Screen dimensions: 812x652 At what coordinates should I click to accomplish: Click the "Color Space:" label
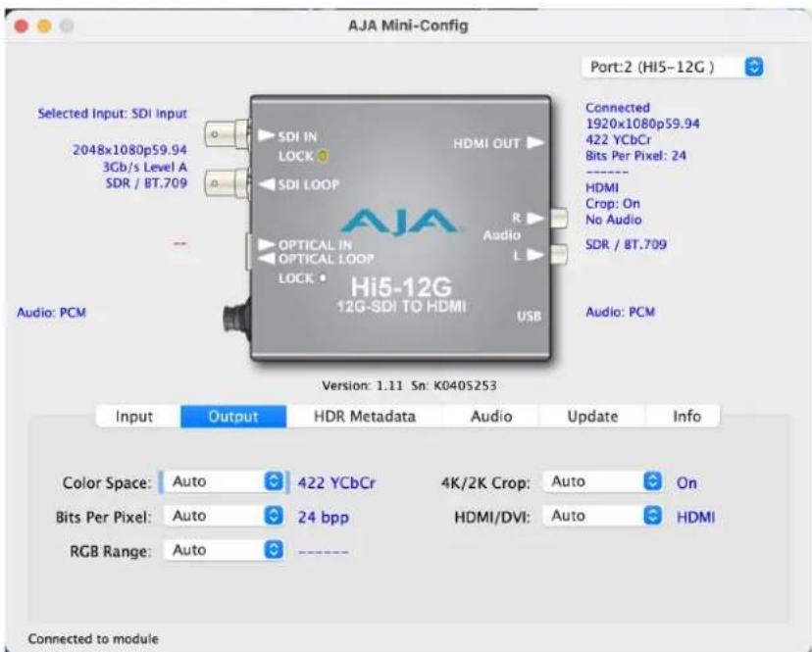point(107,482)
